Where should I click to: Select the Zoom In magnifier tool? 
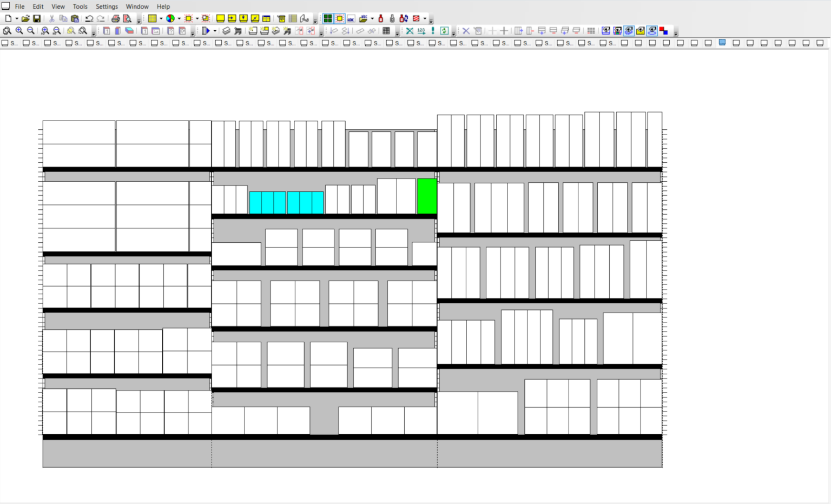pos(19,31)
